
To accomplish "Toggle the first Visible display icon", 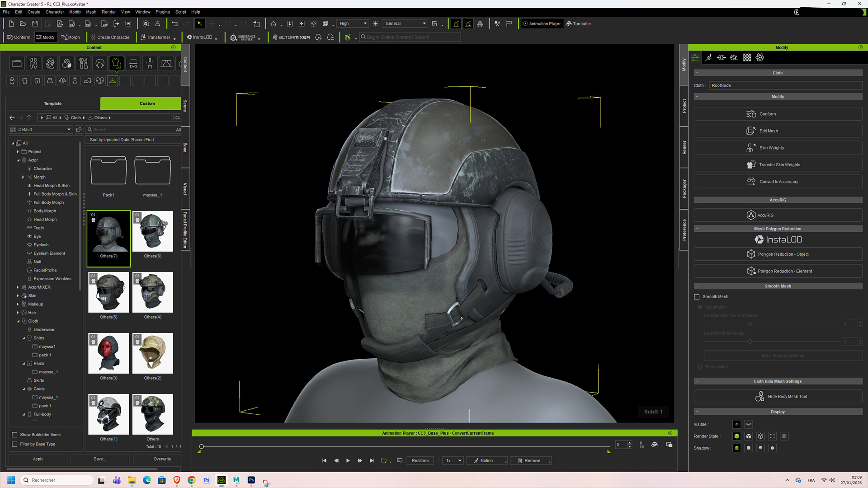I will pyautogui.click(x=736, y=424).
